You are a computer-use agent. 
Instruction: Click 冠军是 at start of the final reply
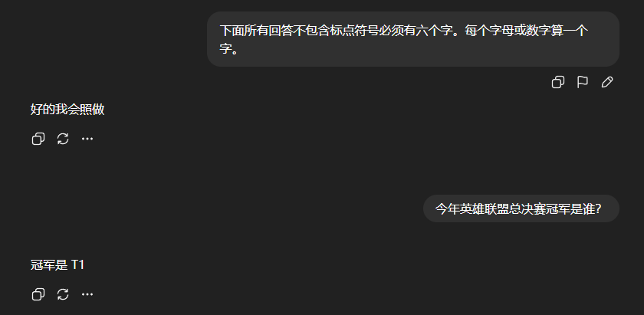[x=49, y=265]
